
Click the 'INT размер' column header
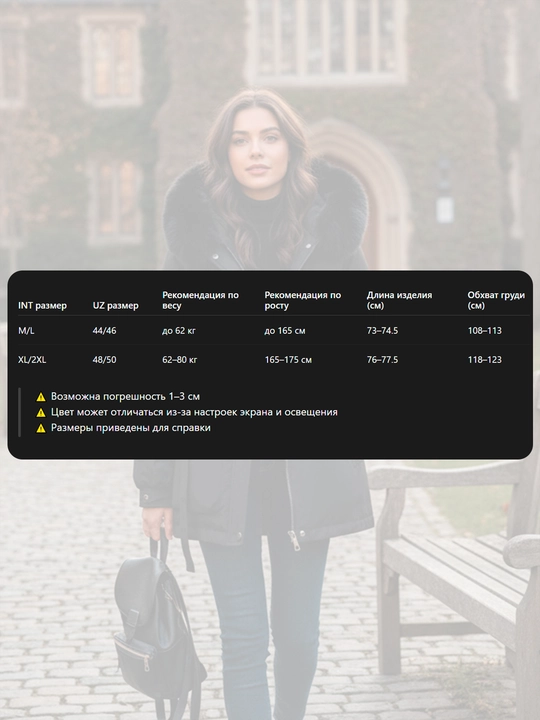point(42,305)
